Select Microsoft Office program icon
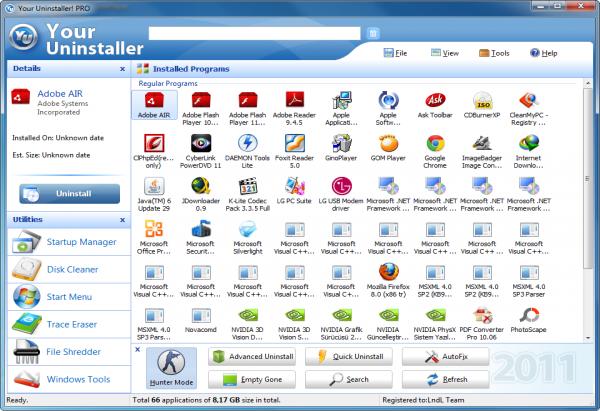Viewport: 600px width, 411px height. tap(154, 237)
